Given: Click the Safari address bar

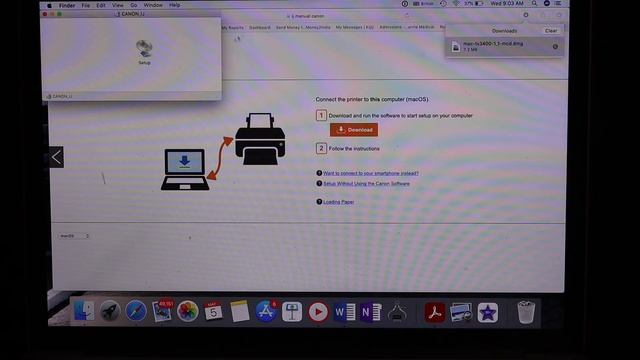Looking at the screenshot, I should pyautogui.click(x=306, y=16).
